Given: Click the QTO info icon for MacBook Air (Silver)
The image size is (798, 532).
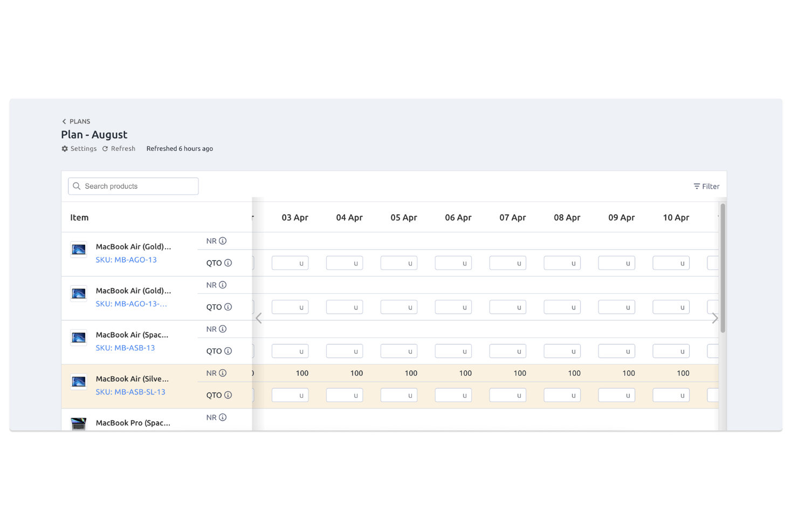Looking at the screenshot, I should coord(227,395).
